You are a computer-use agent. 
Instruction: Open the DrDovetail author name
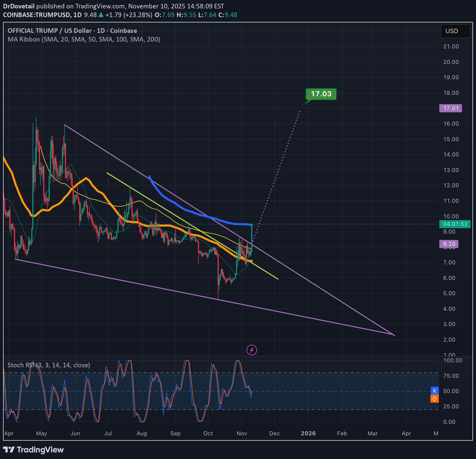[x=19, y=6]
